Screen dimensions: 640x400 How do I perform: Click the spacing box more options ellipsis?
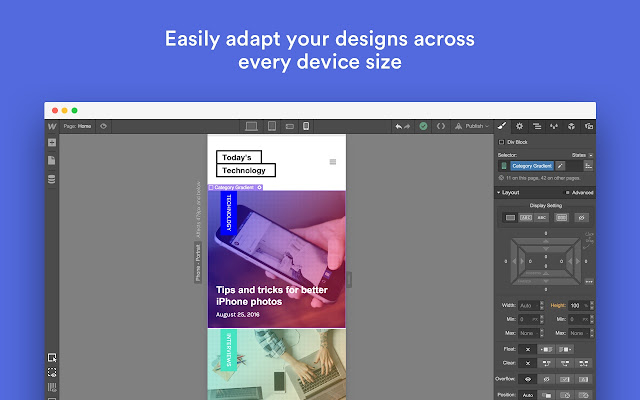pyautogui.click(x=589, y=282)
